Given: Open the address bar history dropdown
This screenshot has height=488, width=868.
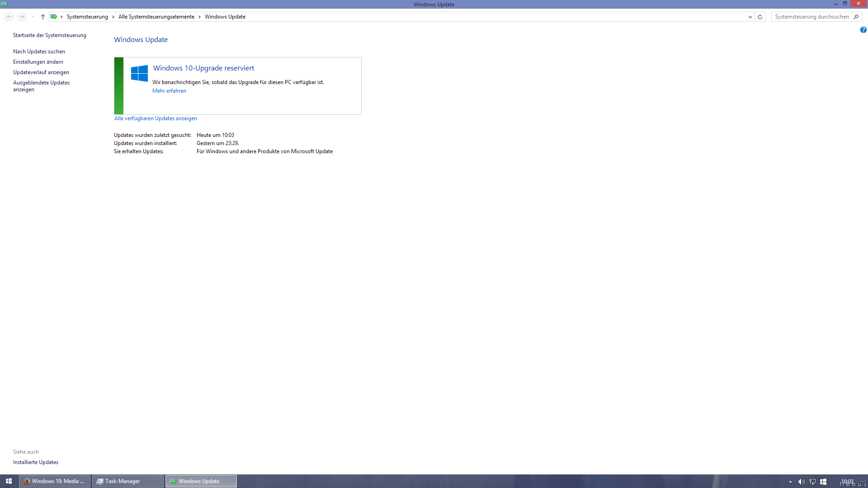Looking at the screenshot, I should point(750,17).
